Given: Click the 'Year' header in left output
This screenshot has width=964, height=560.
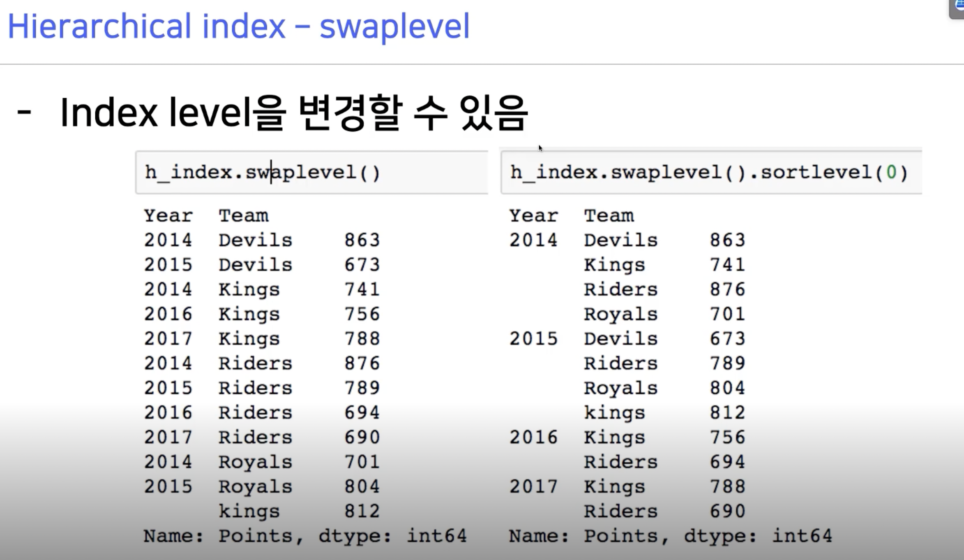Looking at the screenshot, I should pyautogui.click(x=168, y=216).
